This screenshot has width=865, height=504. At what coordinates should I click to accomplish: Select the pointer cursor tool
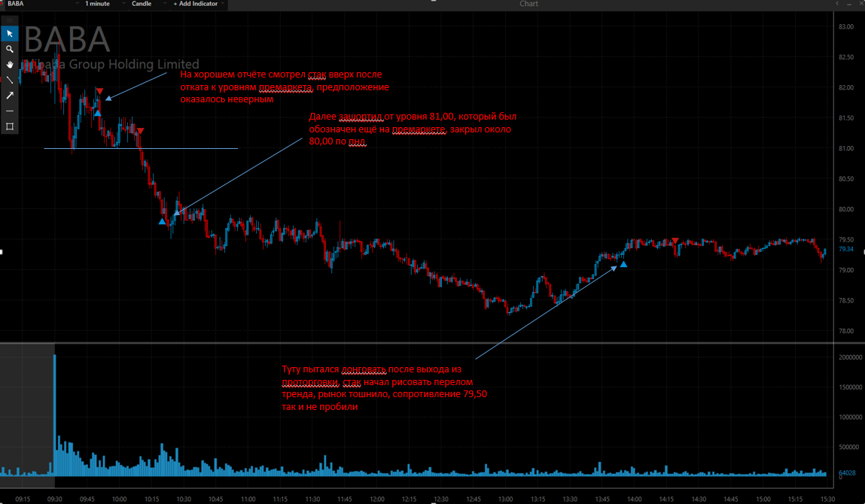coord(9,34)
